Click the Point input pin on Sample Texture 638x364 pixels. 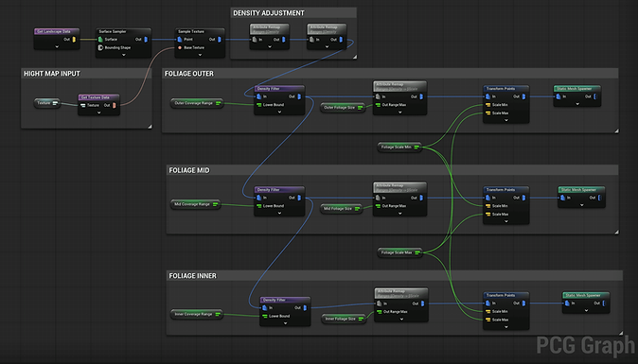click(x=180, y=40)
